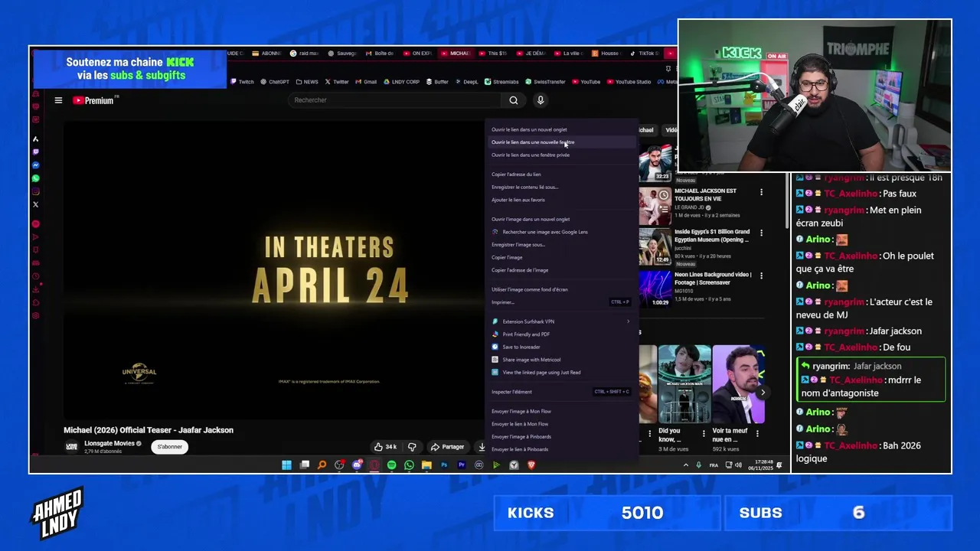Open the NEWS bookmarks folder
The height and width of the screenshot is (551, 980).
[x=307, y=82]
